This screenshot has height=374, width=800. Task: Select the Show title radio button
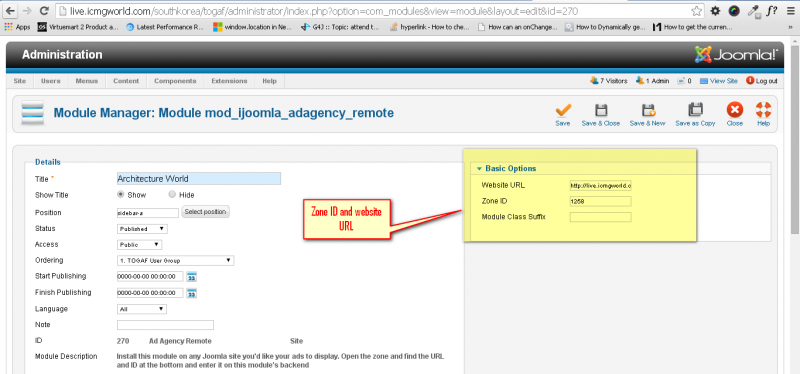click(x=121, y=194)
